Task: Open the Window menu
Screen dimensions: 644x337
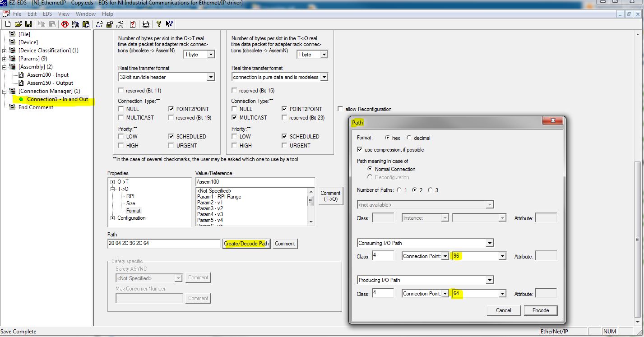Action: 86,14
